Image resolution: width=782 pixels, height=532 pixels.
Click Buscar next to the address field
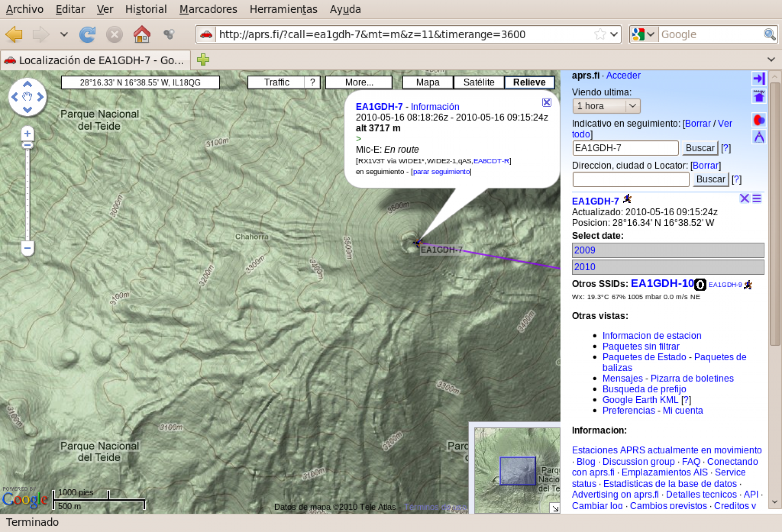[711, 179]
